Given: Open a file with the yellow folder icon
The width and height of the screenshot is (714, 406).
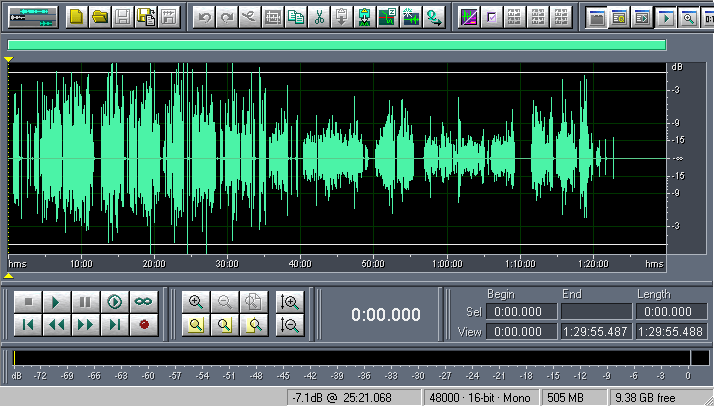Looking at the screenshot, I should click(x=100, y=17).
